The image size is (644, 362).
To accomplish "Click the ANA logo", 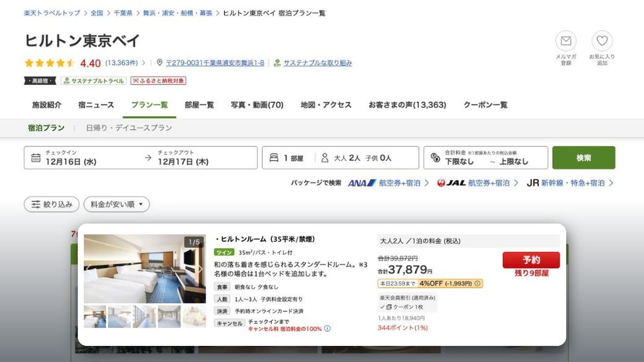I will (362, 183).
